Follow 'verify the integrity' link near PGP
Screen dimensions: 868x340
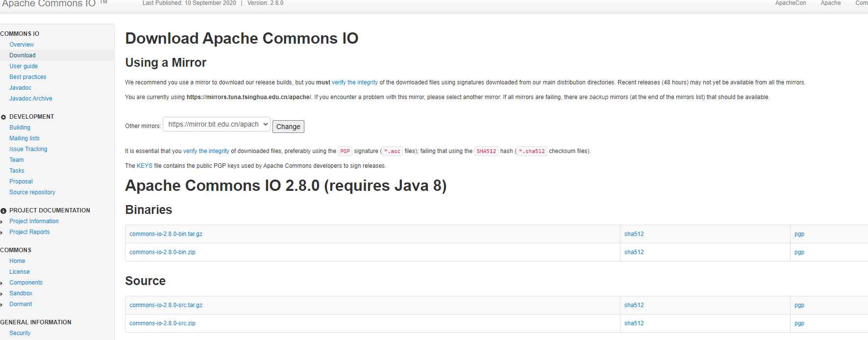[x=206, y=151]
